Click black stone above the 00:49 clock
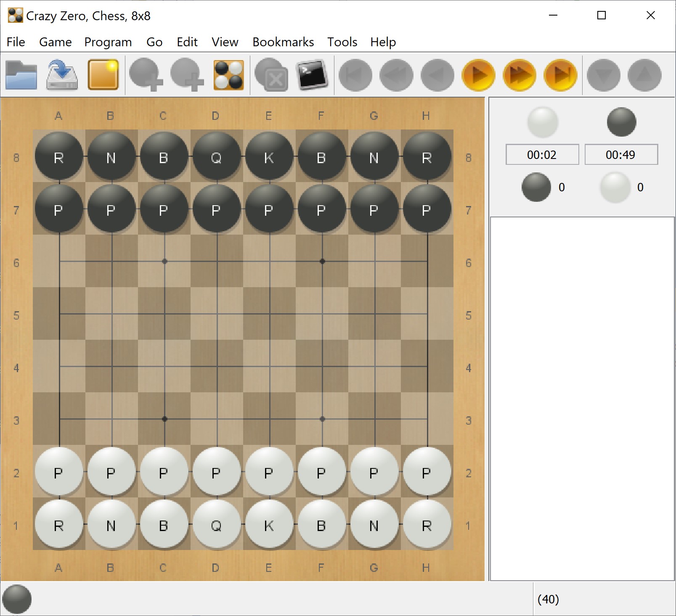This screenshot has height=616, width=676. coord(621,122)
